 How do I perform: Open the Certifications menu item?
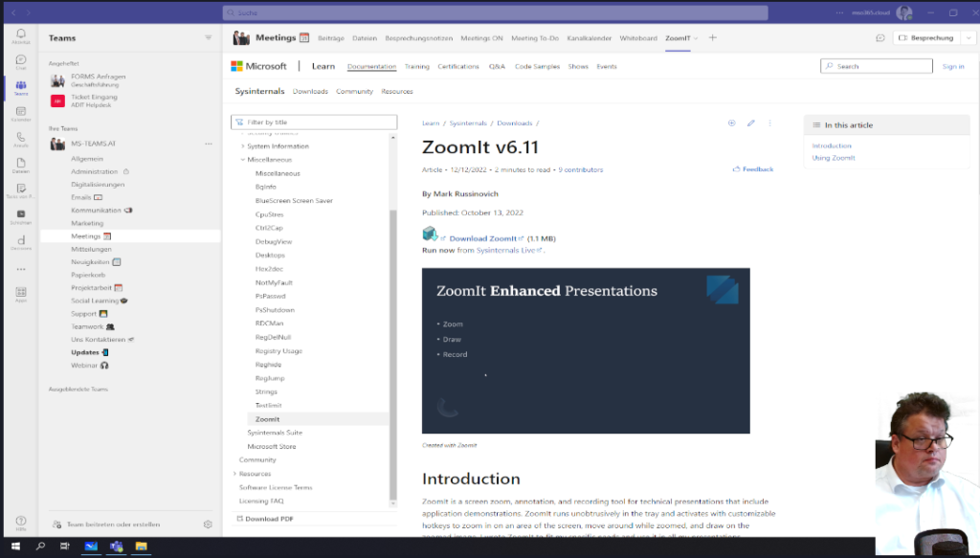(458, 66)
